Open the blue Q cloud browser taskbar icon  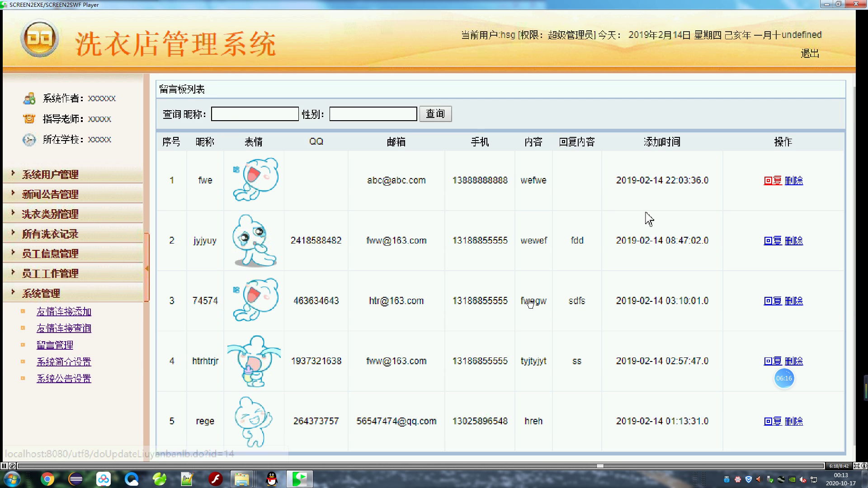[x=132, y=479]
